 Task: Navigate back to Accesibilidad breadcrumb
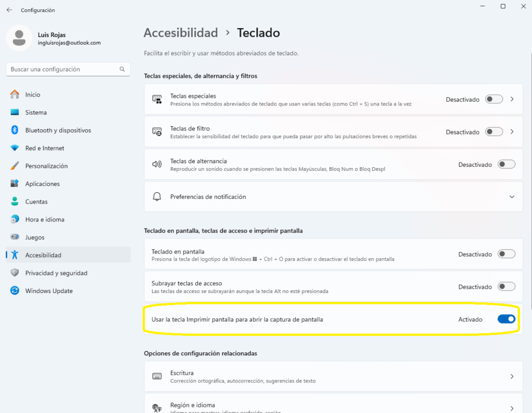point(181,33)
